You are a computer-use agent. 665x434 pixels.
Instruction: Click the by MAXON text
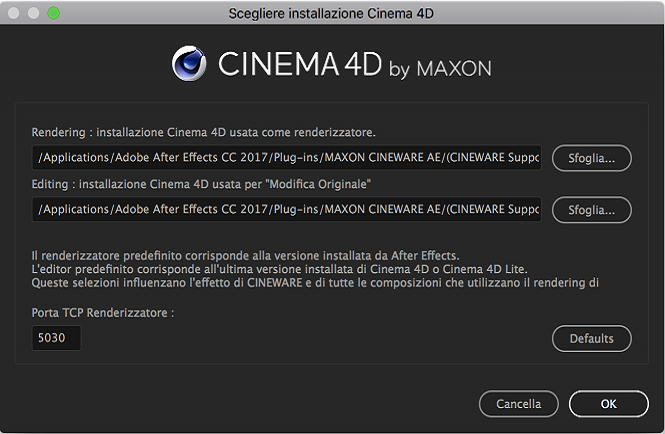coord(439,68)
